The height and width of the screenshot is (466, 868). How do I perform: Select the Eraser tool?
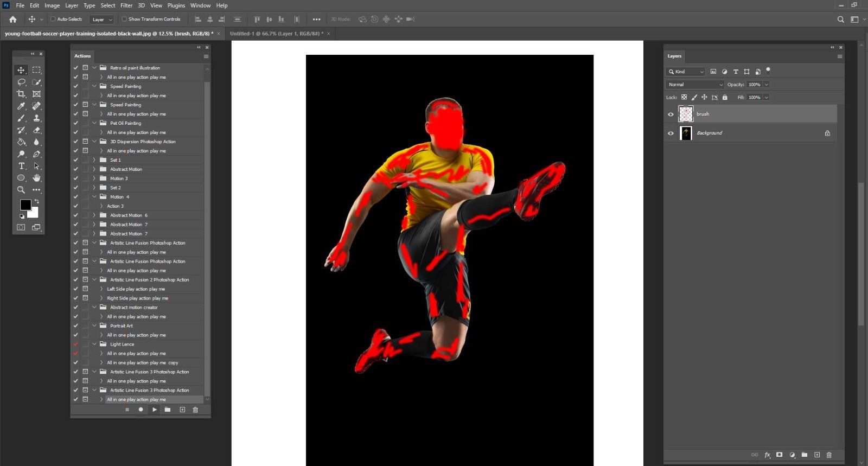point(36,130)
